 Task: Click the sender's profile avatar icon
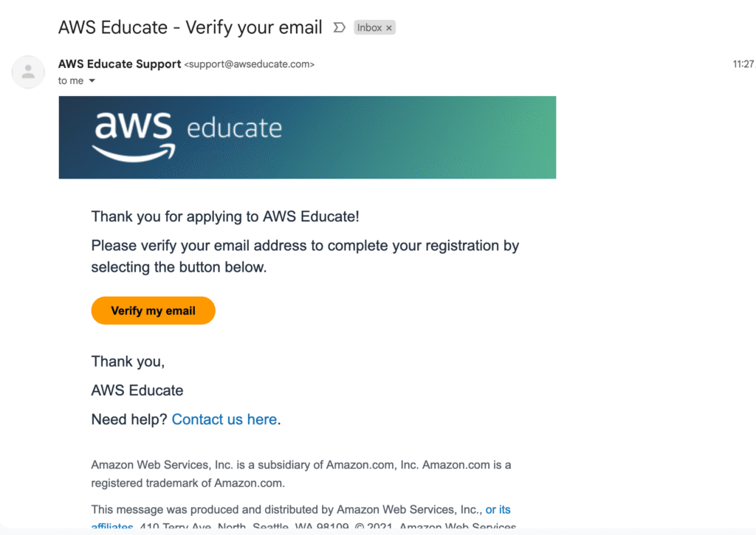(x=28, y=72)
